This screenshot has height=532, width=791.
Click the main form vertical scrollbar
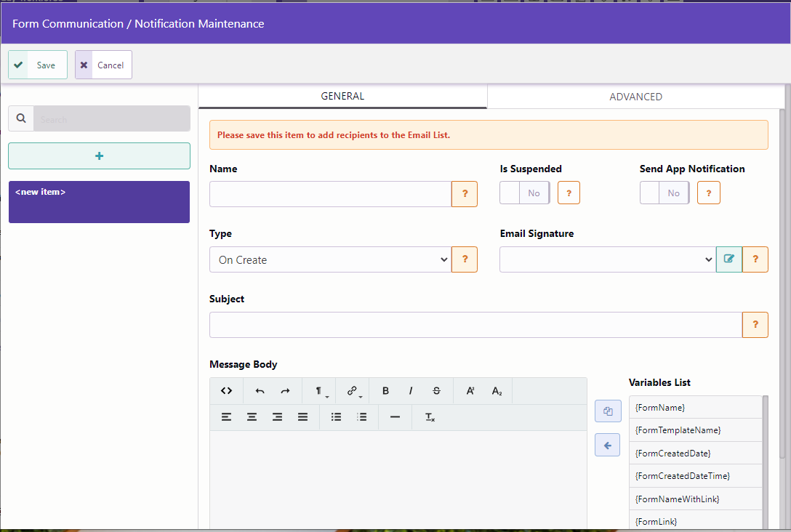point(782,283)
